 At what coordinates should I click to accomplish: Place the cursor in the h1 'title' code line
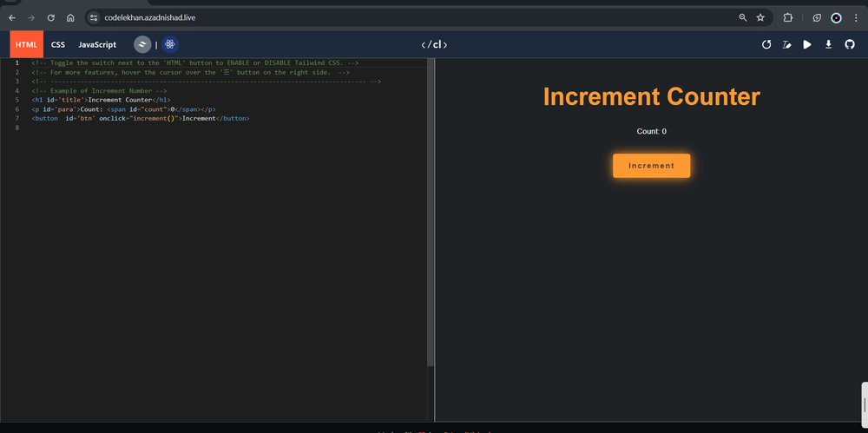[102, 100]
